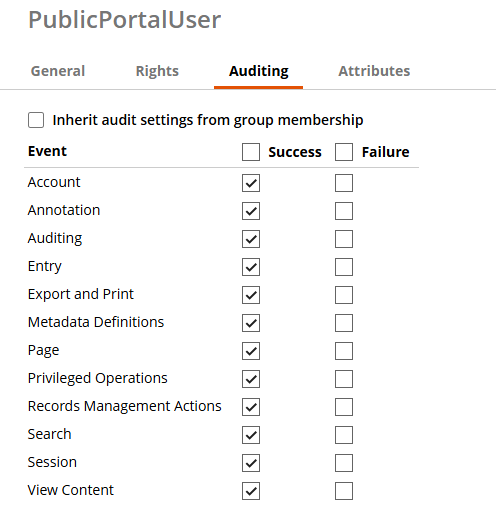Screen dimensions: 496x516
Task: Uncheck Success auditing for Account
Action: pyautogui.click(x=251, y=183)
